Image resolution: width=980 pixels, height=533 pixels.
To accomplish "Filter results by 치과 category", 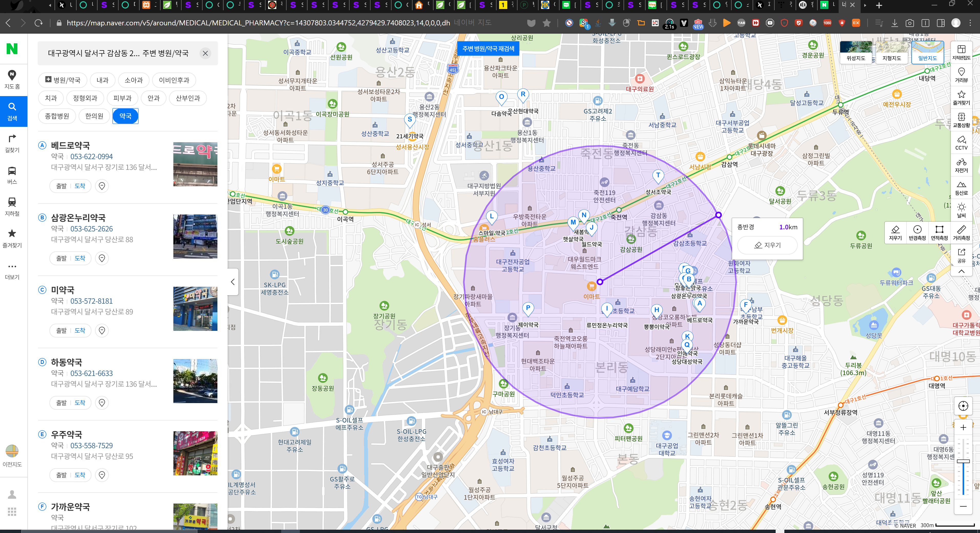I will pyautogui.click(x=51, y=98).
